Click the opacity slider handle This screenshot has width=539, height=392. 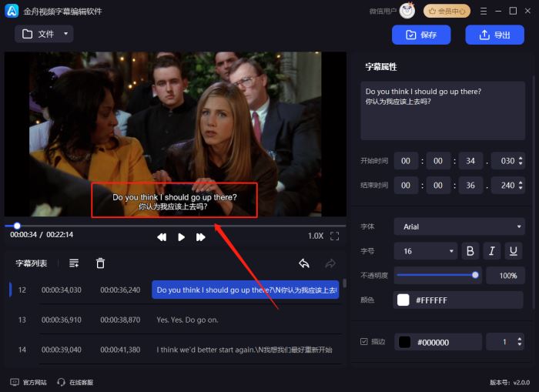point(475,275)
